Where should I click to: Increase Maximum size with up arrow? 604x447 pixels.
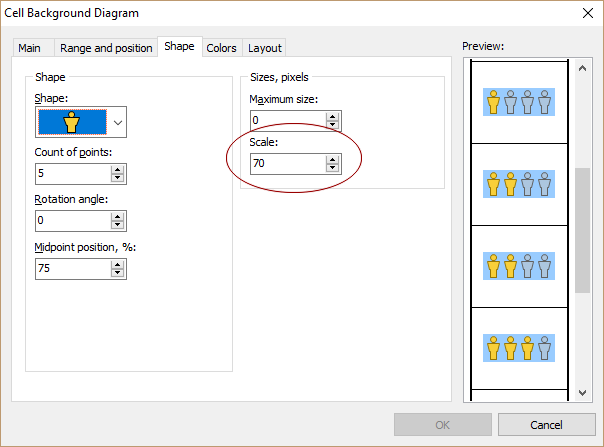tap(332, 116)
